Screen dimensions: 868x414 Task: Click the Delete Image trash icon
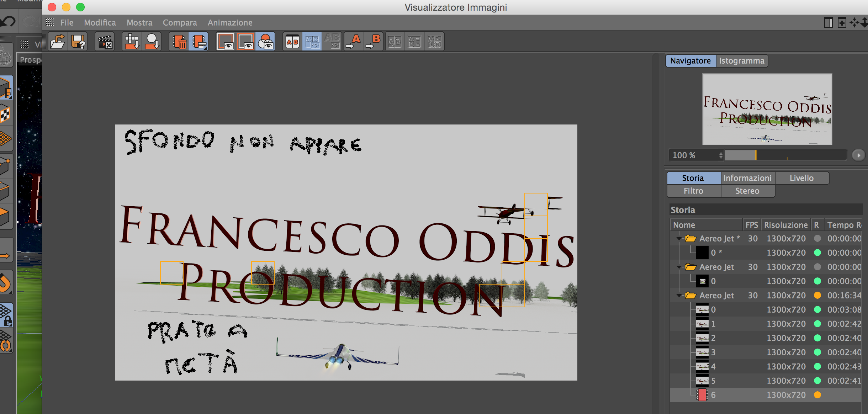click(x=179, y=42)
